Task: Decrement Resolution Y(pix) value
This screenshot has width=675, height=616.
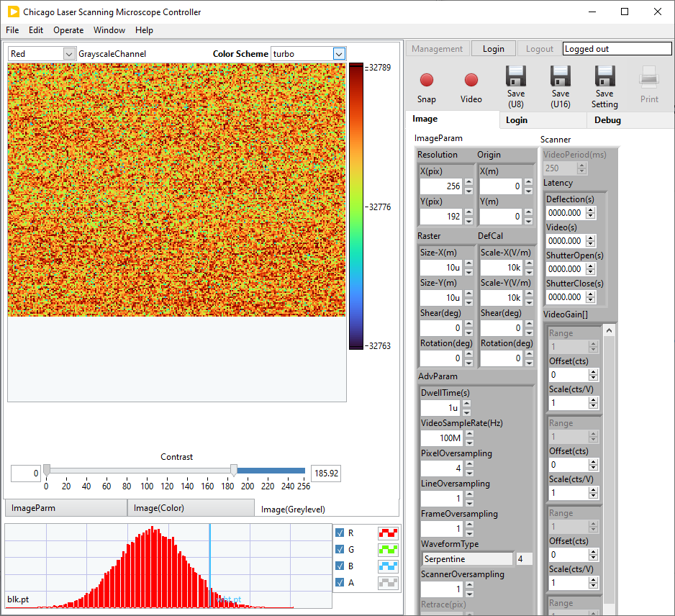Action: pos(468,220)
